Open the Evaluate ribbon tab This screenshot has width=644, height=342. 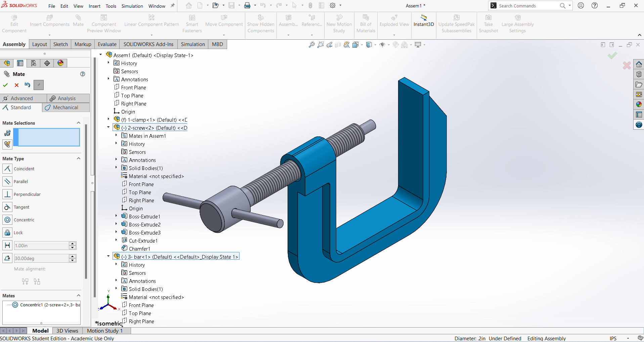(107, 44)
